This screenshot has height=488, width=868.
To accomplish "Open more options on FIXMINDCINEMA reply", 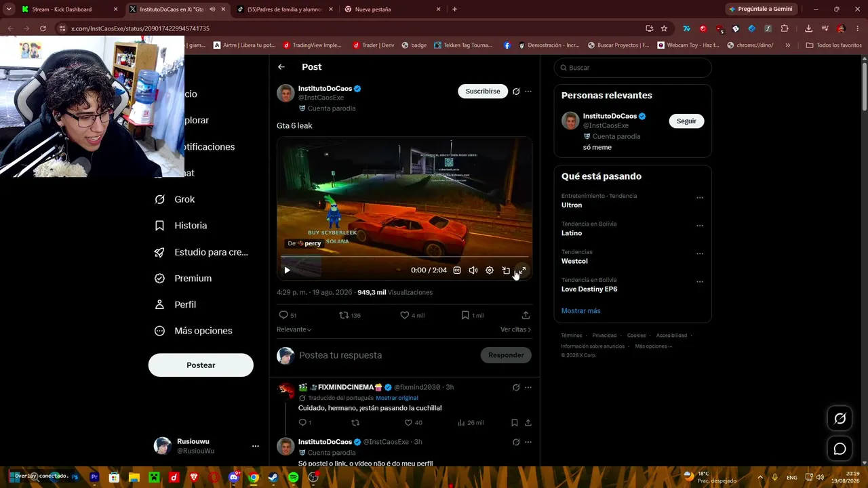I will pos(528,388).
